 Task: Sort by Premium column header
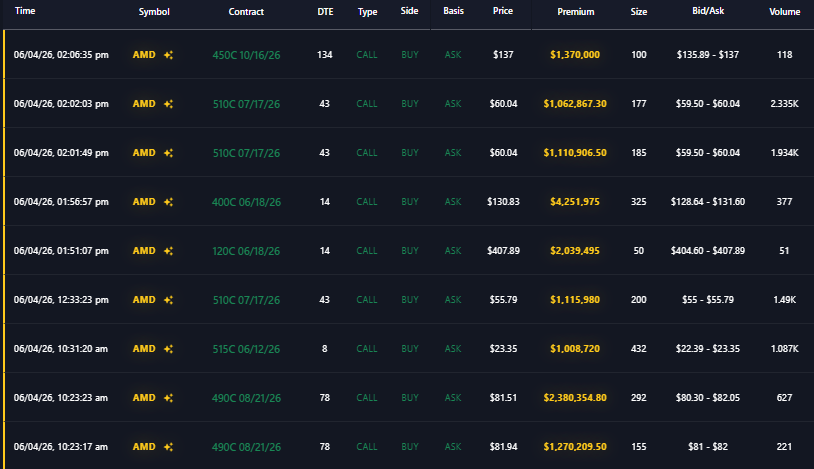[x=576, y=11]
